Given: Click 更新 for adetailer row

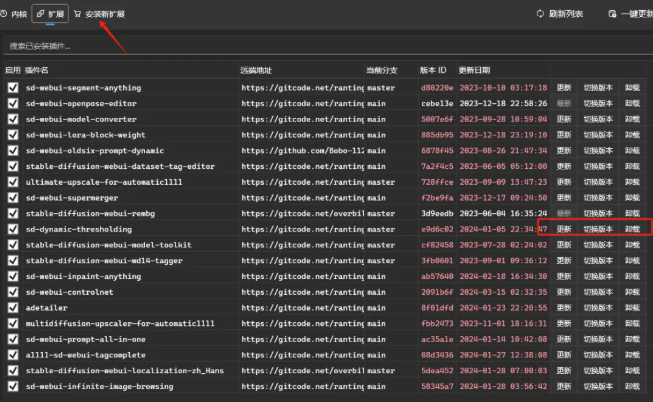Looking at the screenshot, I should (x=564, y=308).
